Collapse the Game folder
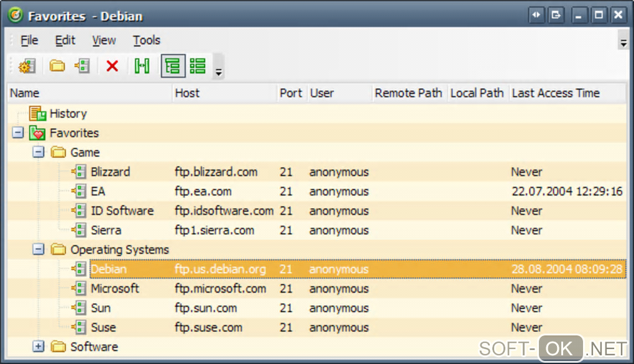Image resolution: width=634 pixels, height=364 pixels. [39, 152]
